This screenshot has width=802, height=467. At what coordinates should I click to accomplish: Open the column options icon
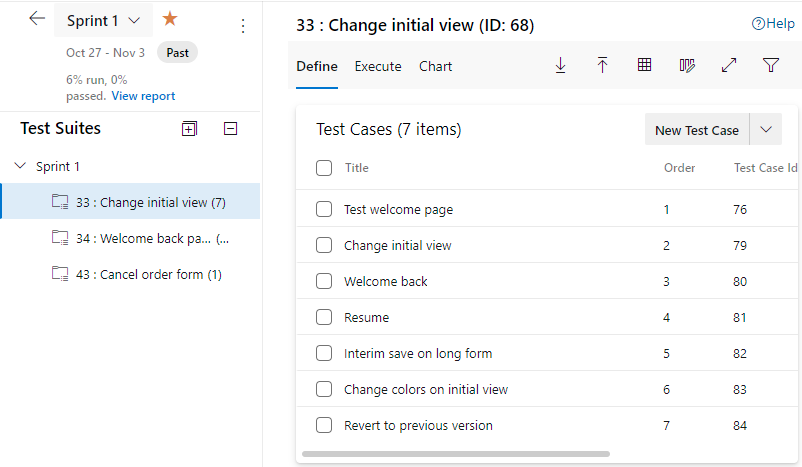pyautogui.click(x=687, y=66)
